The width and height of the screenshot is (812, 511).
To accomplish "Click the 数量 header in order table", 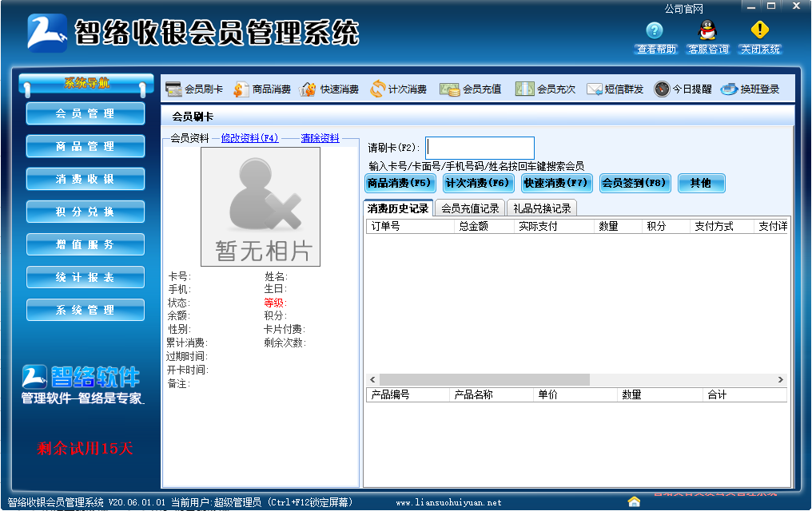I will click(x=619, y=226).
